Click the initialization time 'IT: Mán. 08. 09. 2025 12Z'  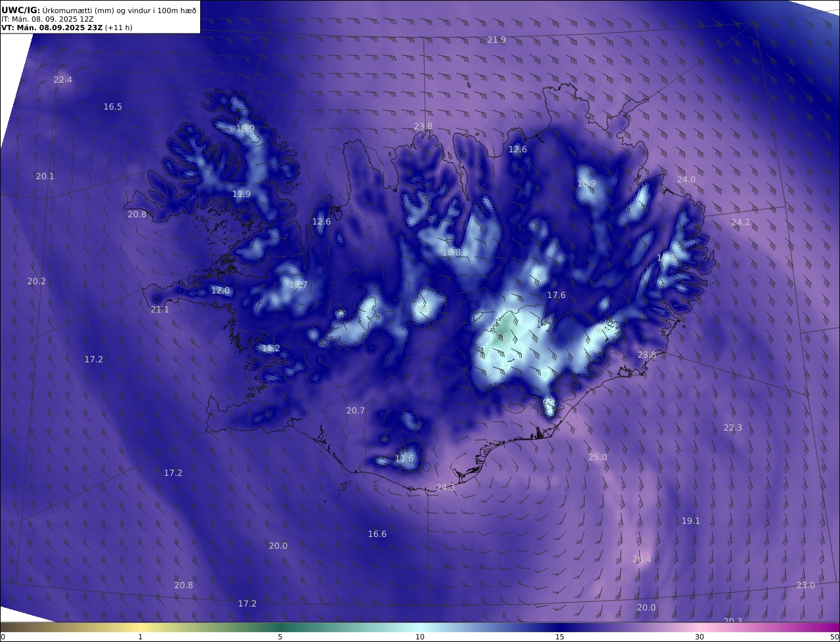coord(47,19)
